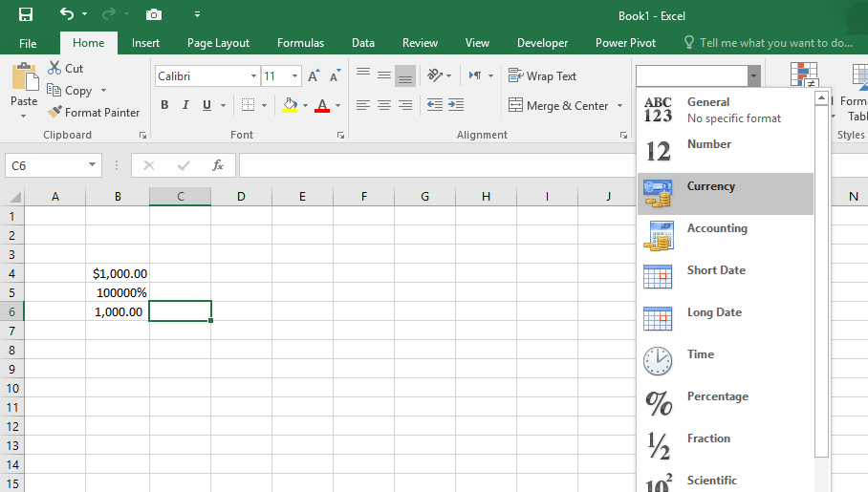Viewport: 868px width, 492px height.
Task: Select the Short Date format
Action: (x=726, y=278)
